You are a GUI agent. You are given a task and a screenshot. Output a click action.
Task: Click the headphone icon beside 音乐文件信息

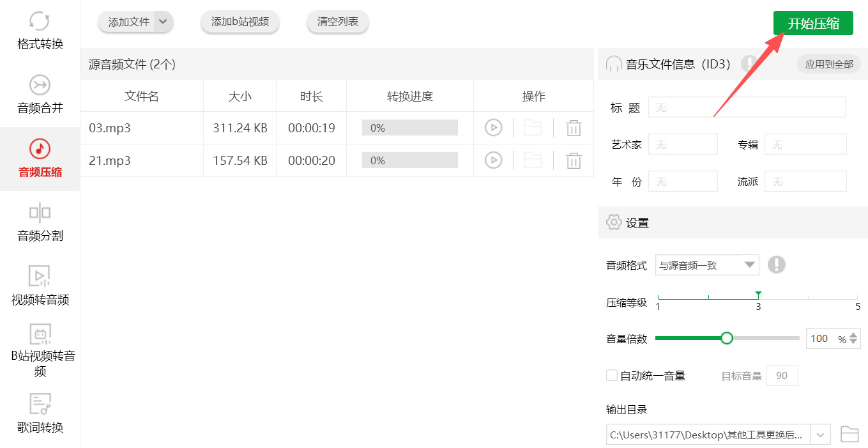614,64
